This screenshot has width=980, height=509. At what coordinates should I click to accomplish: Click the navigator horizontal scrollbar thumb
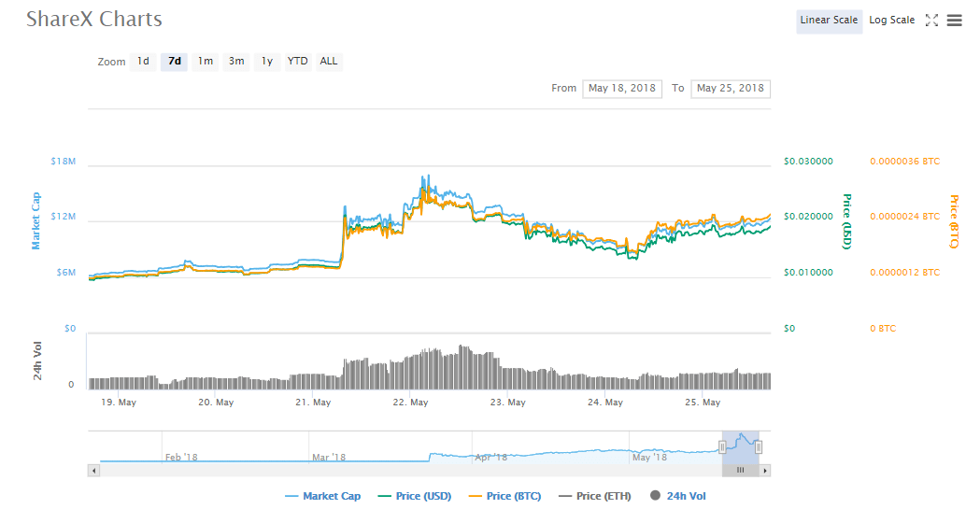[x=740, y=471]
